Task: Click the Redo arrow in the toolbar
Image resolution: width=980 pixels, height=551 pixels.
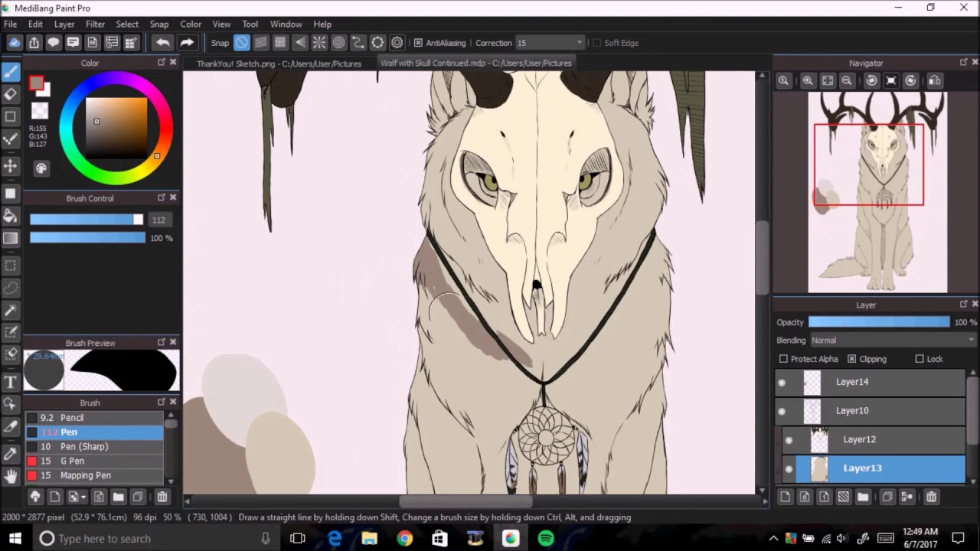Action: click(x=187, y=43)
